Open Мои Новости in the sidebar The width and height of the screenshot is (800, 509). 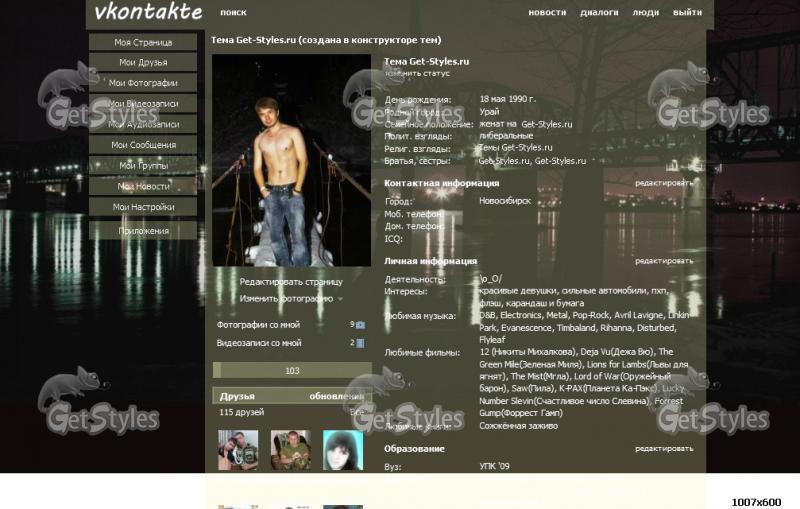click(x=143, y=186)
